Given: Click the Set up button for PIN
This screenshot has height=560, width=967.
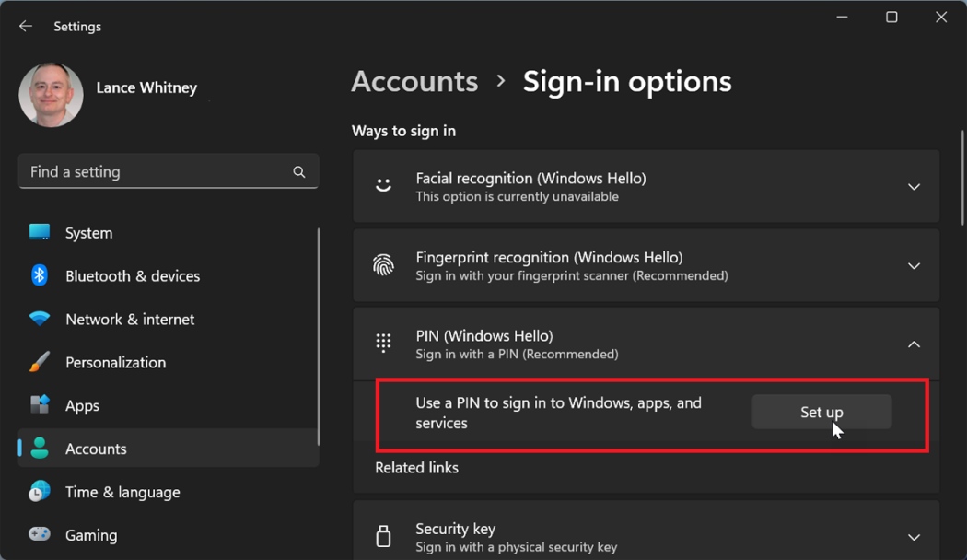Looking at the screenshot, I should tap(821, 412).
